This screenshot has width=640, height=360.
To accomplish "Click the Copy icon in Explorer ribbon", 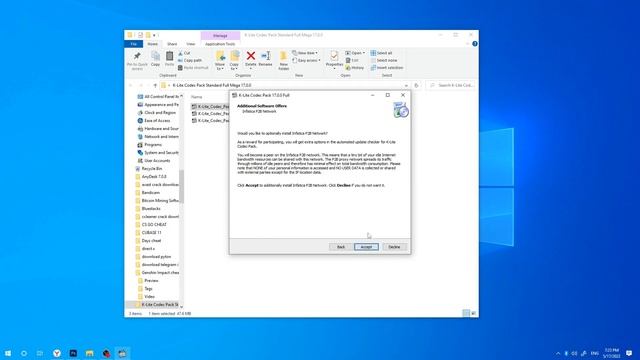I will 156,58.
